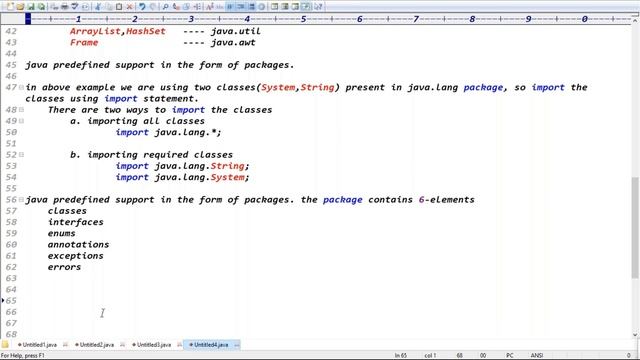Open a file with the folder icon
The height and width of the screenshot is (360, 640).
pyautogui.click(x=20, y=7)
